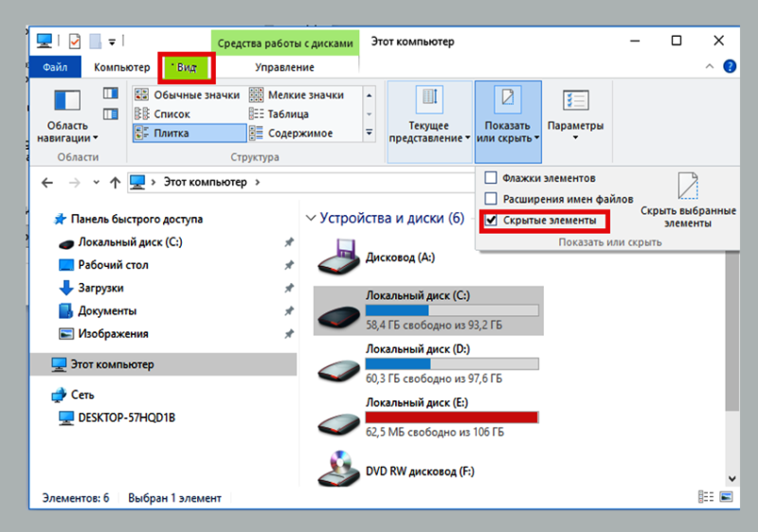
Task: Uncheck the Скрытые элементы checkbox
Action: (x=491, y=221)
